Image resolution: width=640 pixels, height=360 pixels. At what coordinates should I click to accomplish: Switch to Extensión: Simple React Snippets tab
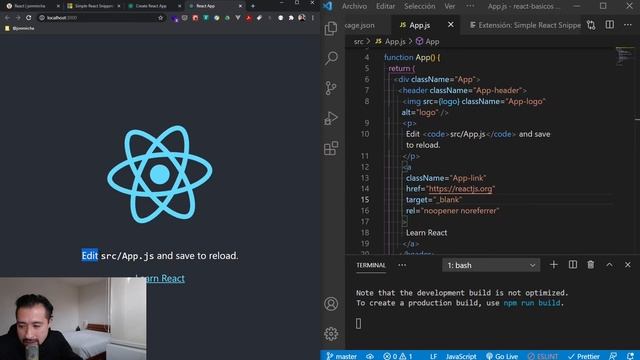pyautogui.click(x=525, y=25)
